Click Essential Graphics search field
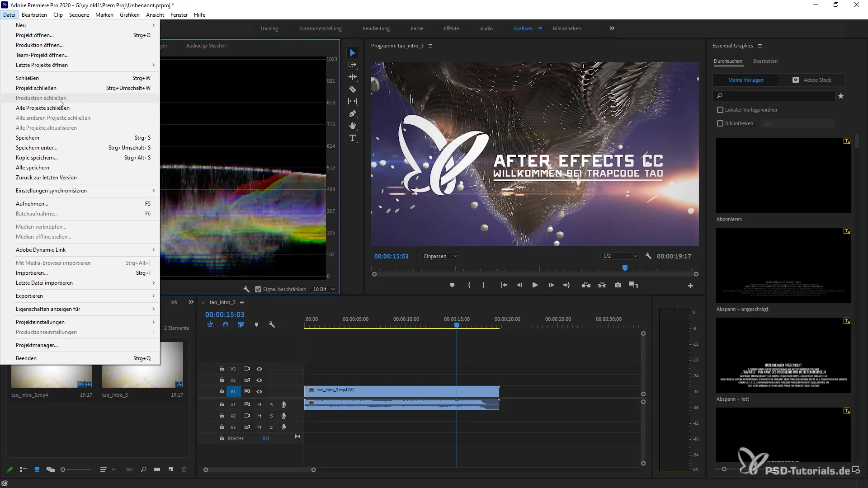The height and width of the screenshot is (488, 868). 774,96
